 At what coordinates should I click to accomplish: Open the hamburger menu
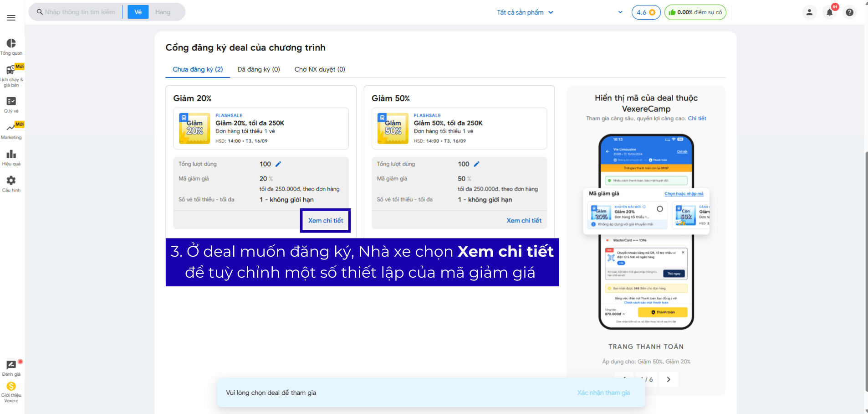point(11,18)
